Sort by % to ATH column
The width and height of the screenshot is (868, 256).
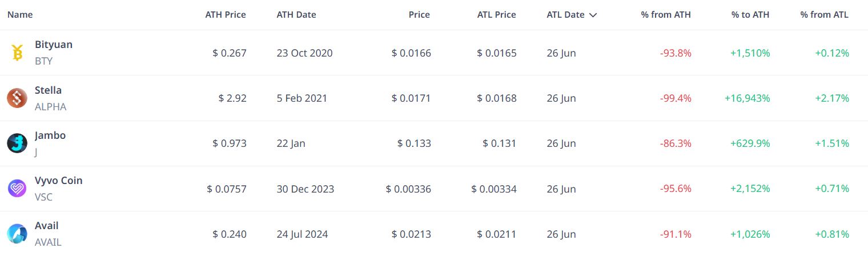(x=750, y=15)
